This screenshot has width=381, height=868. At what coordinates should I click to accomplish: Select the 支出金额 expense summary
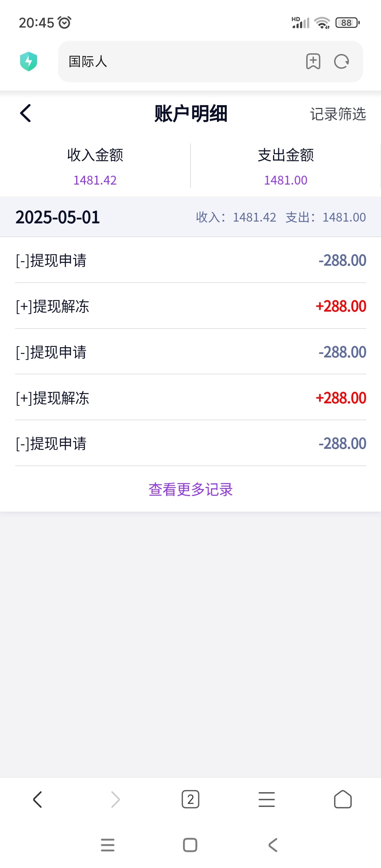tap(285, 166)
